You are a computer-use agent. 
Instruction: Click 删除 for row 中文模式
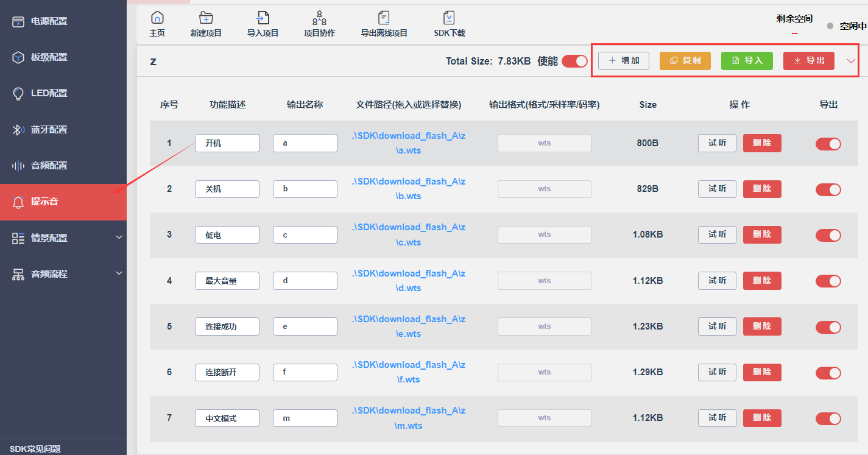762,418
